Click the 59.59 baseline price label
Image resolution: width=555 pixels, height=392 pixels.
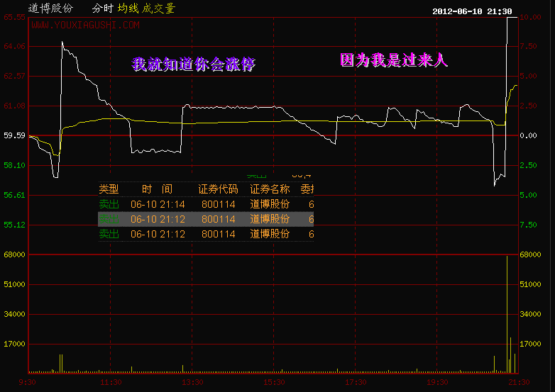[x=14, y=135]
